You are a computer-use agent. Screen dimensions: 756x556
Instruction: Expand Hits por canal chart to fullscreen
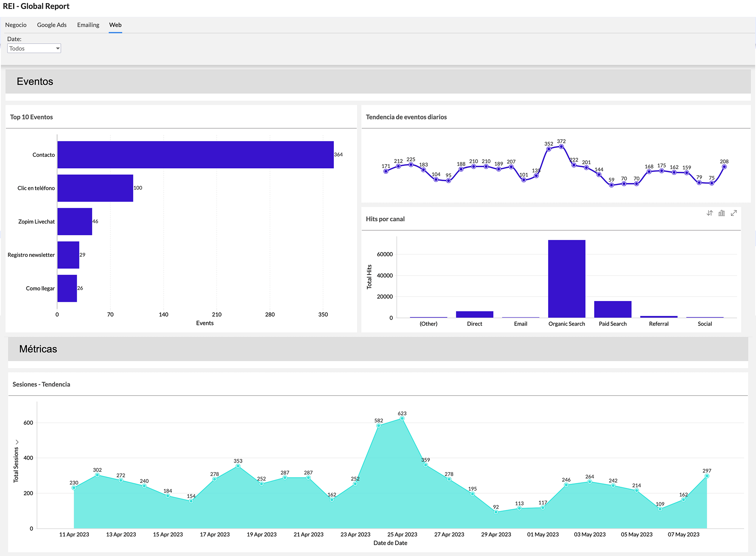tap(734, 213)
